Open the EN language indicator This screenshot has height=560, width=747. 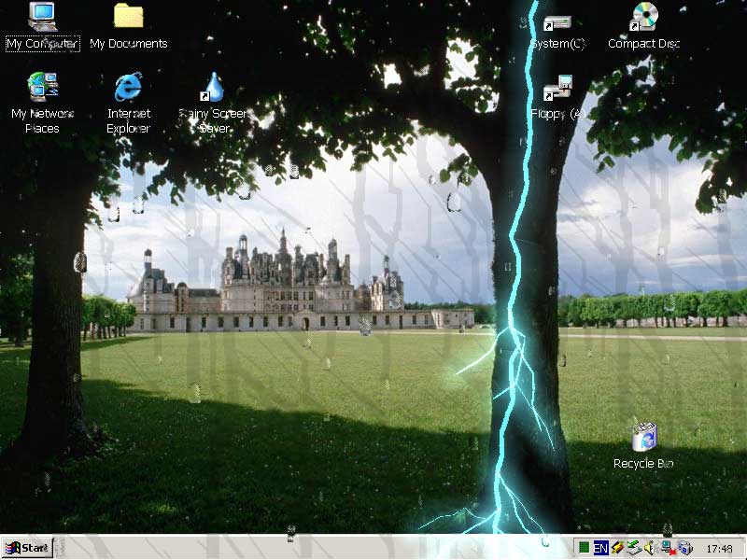click(600, 548)
